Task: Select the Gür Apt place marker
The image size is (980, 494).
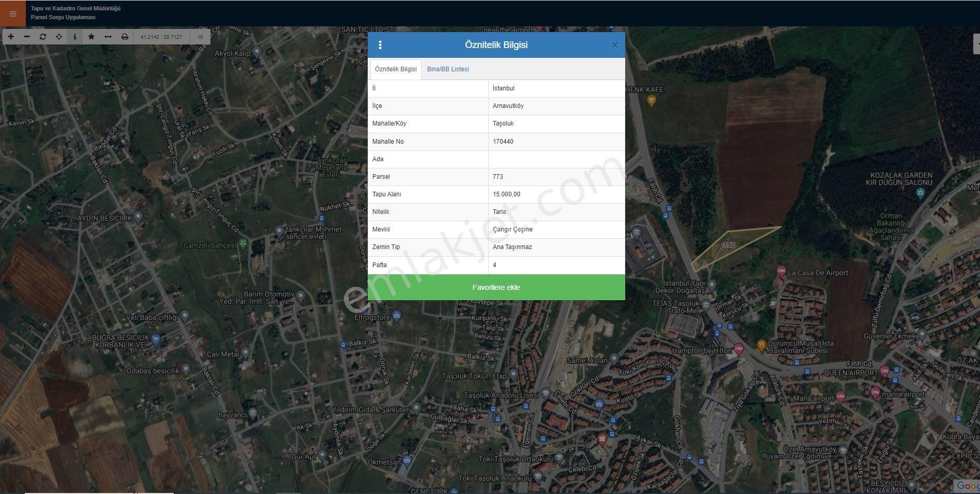Action: point(322,455)
